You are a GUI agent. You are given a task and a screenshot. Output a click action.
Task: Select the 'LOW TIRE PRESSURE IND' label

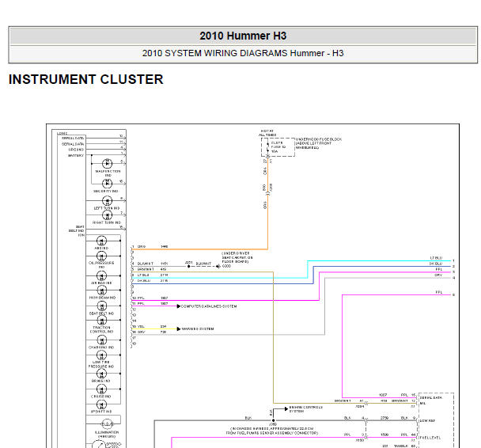(101, 364)
